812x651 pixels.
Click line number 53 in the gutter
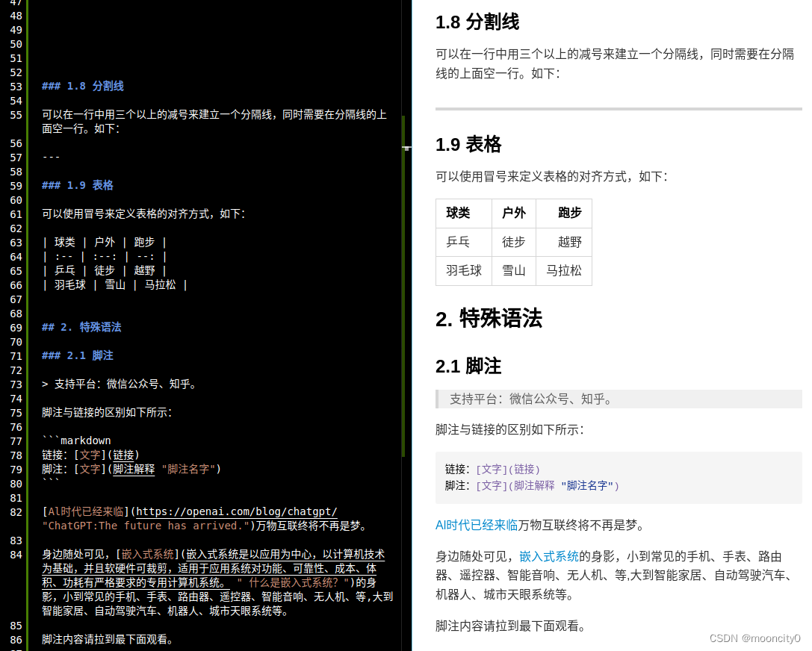click(x=16, y=87)
